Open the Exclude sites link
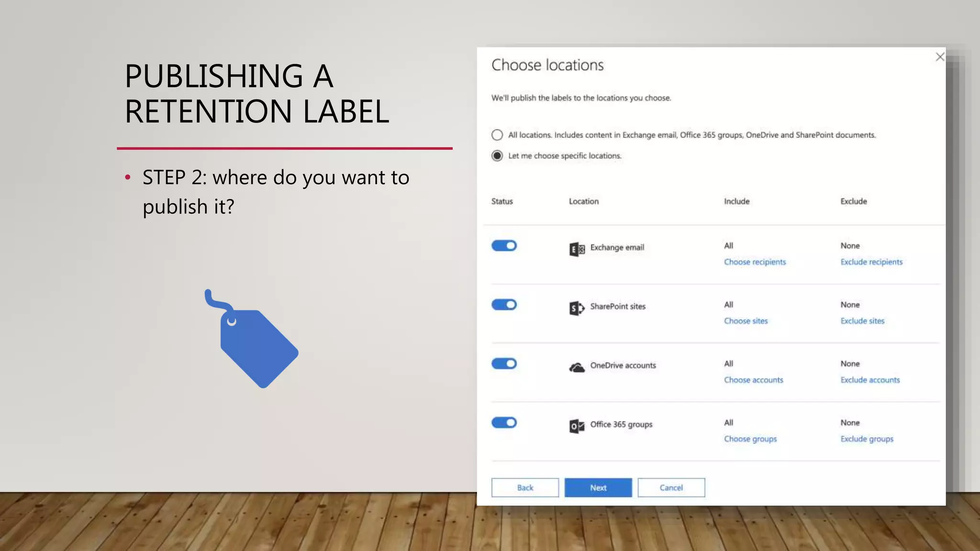Screen dimensions: 980x551 pyautogui.click(x=862, y=321)
